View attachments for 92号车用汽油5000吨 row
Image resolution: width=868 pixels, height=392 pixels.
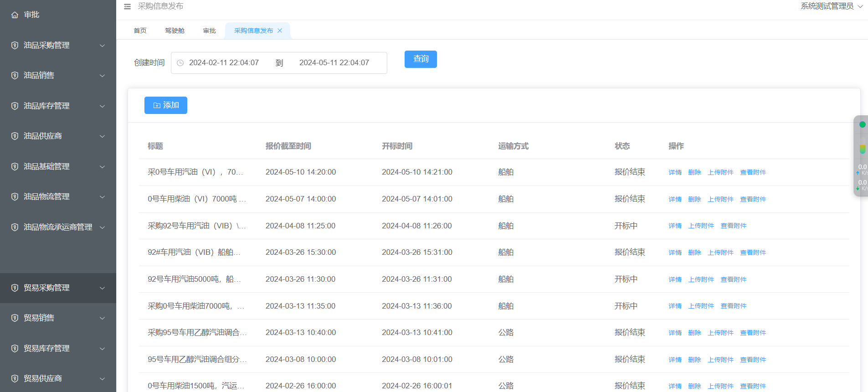pos(733,279)
